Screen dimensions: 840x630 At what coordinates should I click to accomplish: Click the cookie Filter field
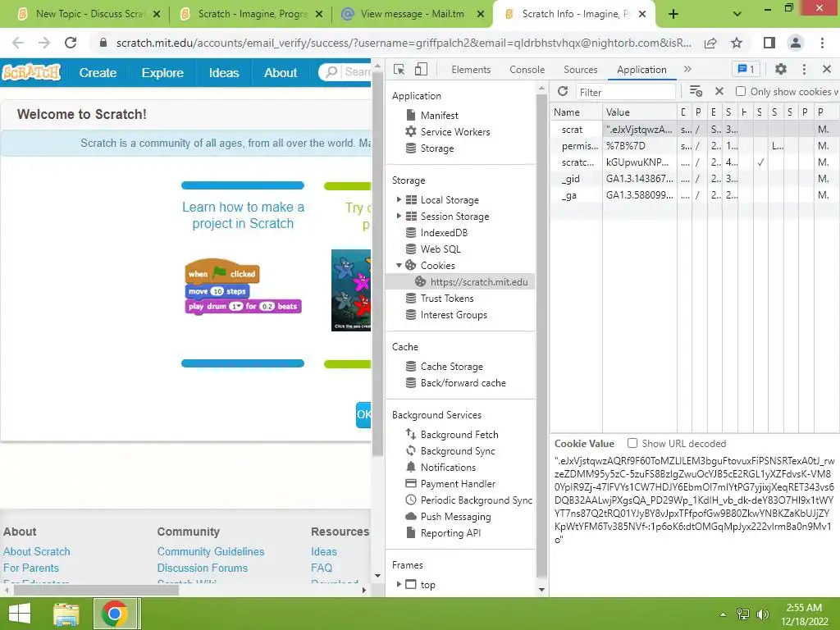coord(625,92)
